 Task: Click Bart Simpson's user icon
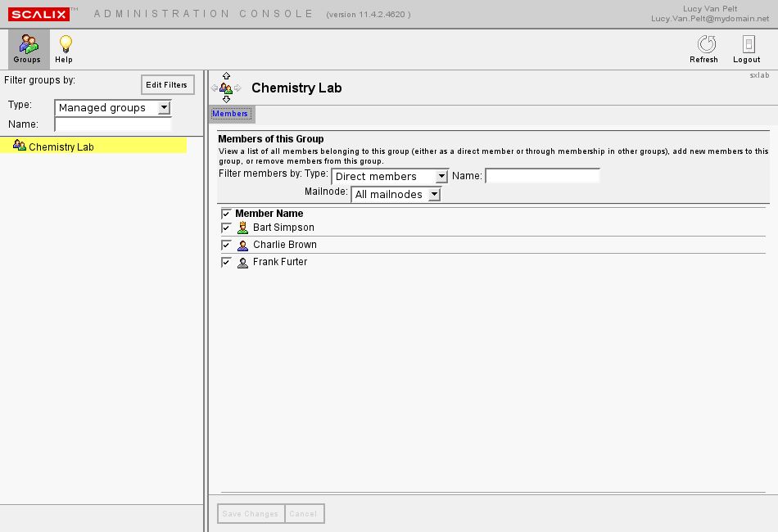(x=242, y=228)
